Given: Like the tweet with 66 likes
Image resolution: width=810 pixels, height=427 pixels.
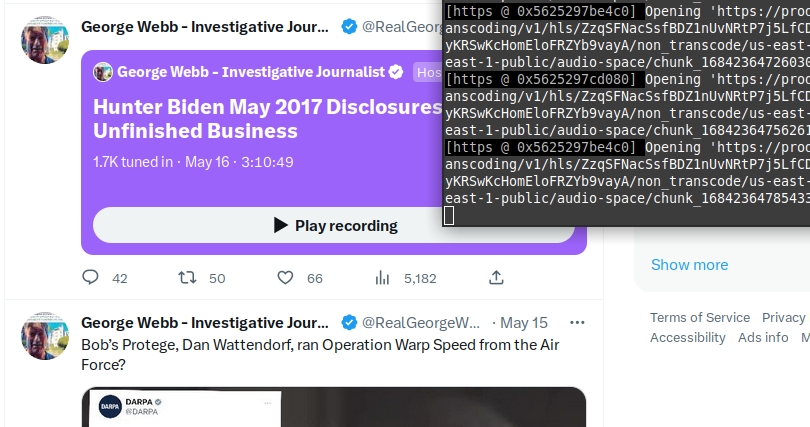Looking at the screenshot, I should click(x=285, y=278).
